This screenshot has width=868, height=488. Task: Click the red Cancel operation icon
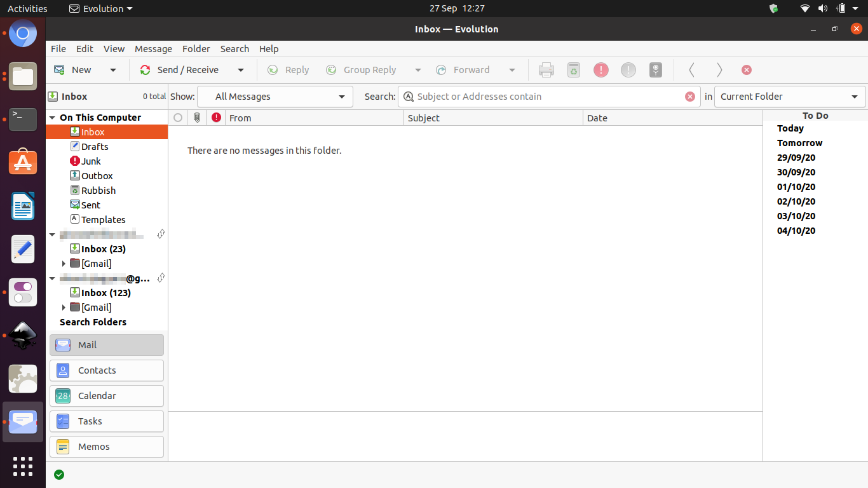tap(747, 70)
